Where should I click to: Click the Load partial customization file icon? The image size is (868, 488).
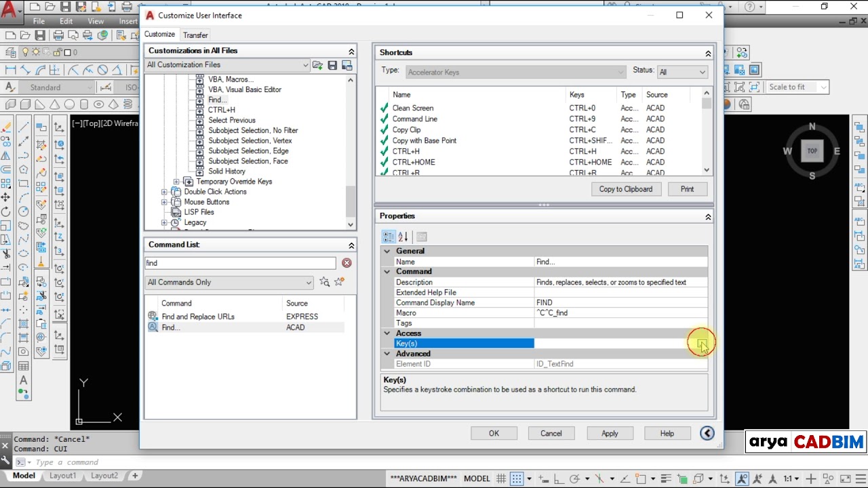(x=317, y=65)
